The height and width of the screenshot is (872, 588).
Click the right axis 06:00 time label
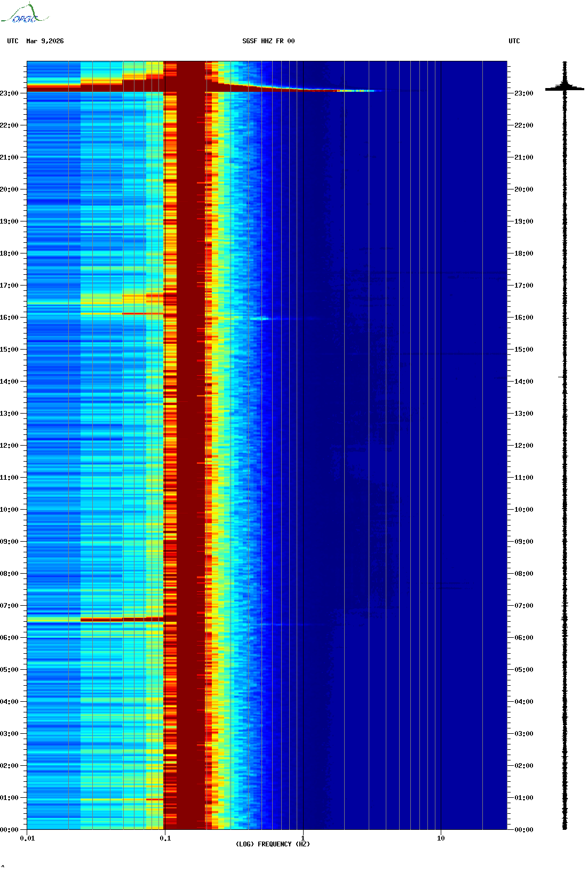tap(524, 638)
